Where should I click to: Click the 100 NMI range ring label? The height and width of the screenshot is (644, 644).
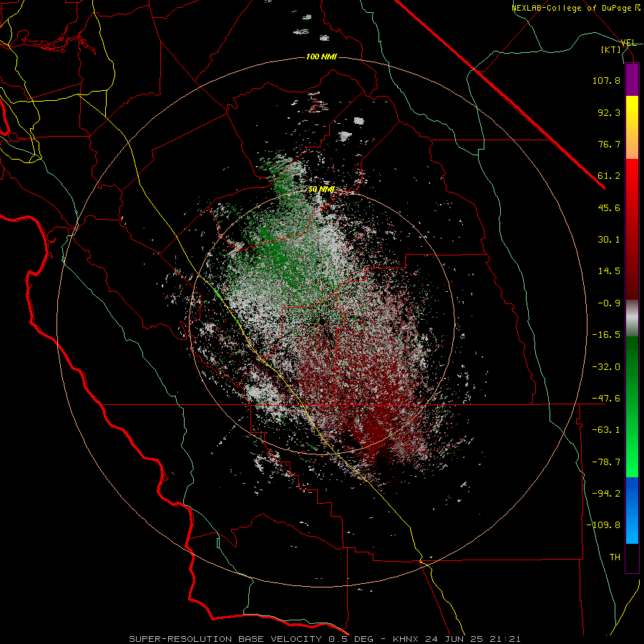(321, 57)
